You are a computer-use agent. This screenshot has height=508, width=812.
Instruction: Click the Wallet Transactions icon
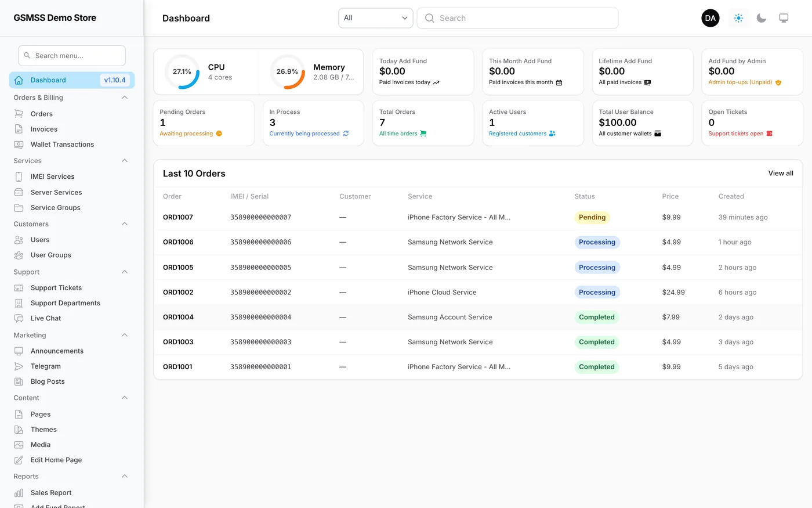point(19,145)
